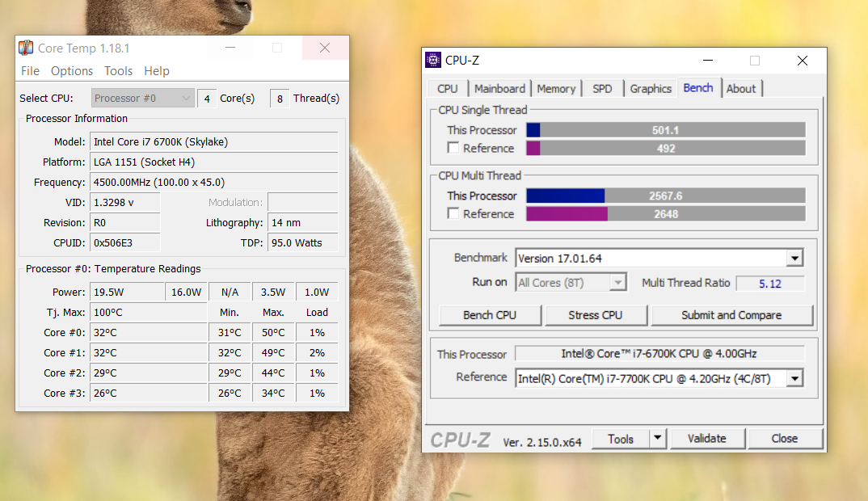Click the Tools button in CPU-Z
The image size is (868, 501).
pyautogui.click(x=621, y=439)
